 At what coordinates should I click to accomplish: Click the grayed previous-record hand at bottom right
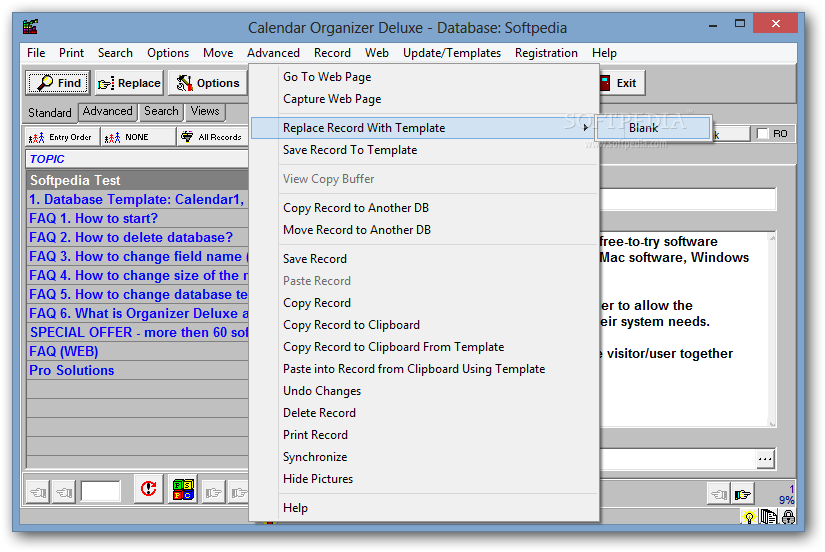pos(719,494)
